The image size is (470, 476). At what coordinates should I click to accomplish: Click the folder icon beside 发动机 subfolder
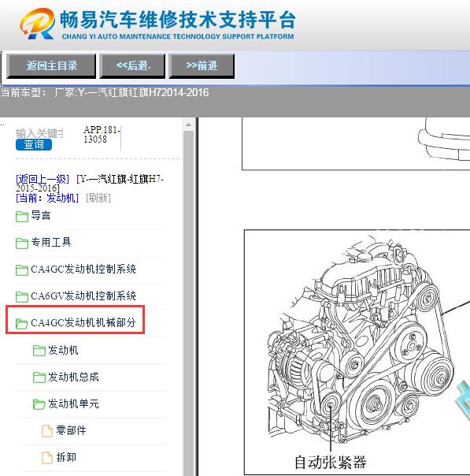39,351
